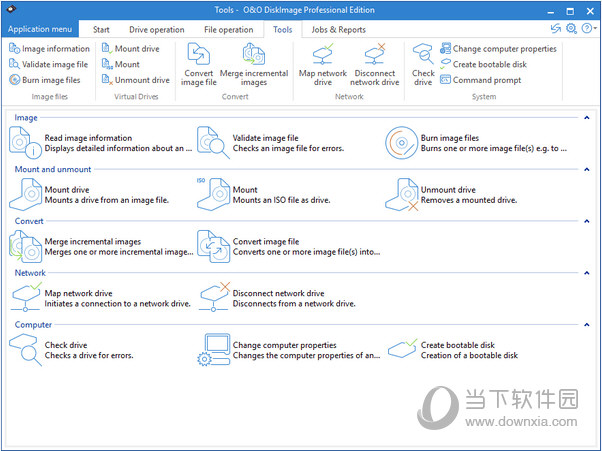Click Change computer properties large icon

click(x=213, y=349)
